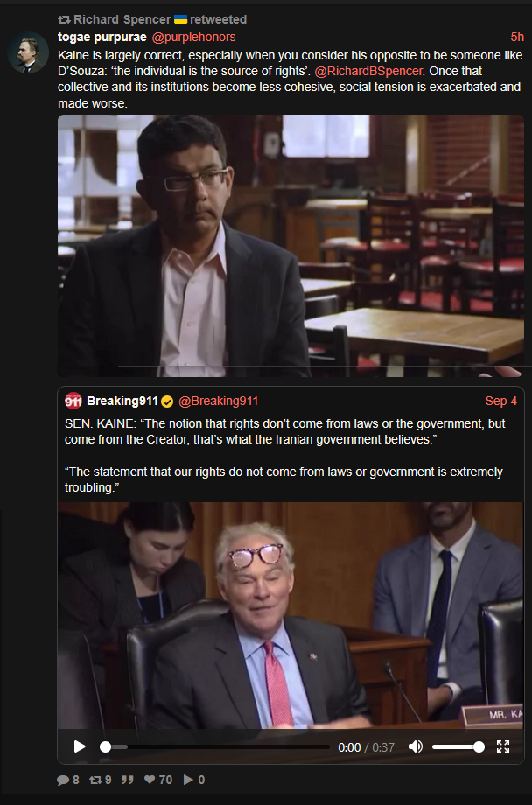Screen dimensions: 532x805
Task: Like the tweet with heart icon
Action: (150, 780)
